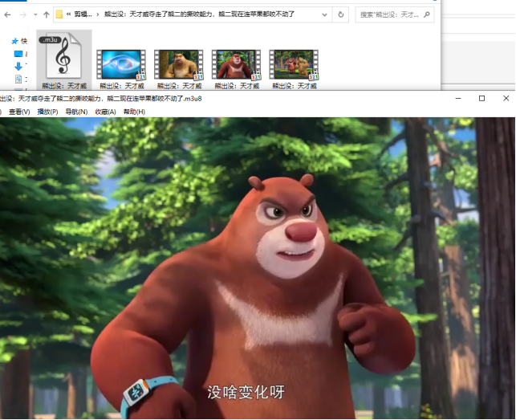The width and height of the screenshot is (516, 420).
Task: Open Desktop blue icon in sidebar
Action: (x=18, y=54)
